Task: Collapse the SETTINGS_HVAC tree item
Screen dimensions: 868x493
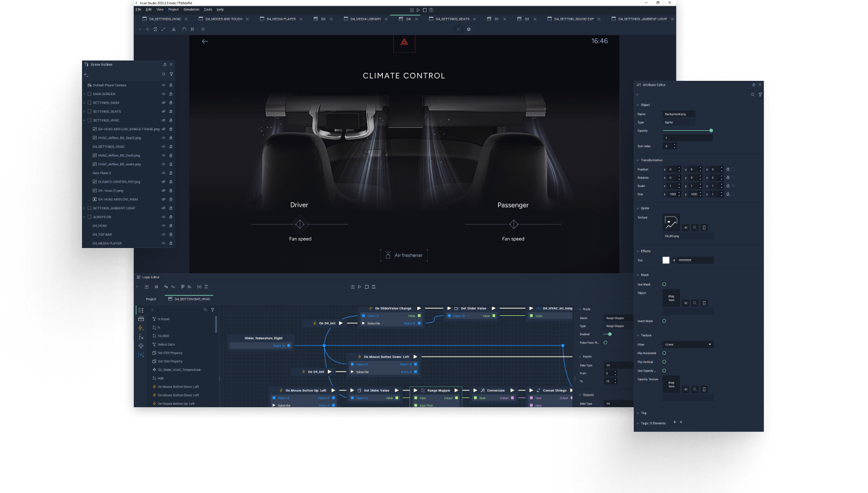Action: 84,120
